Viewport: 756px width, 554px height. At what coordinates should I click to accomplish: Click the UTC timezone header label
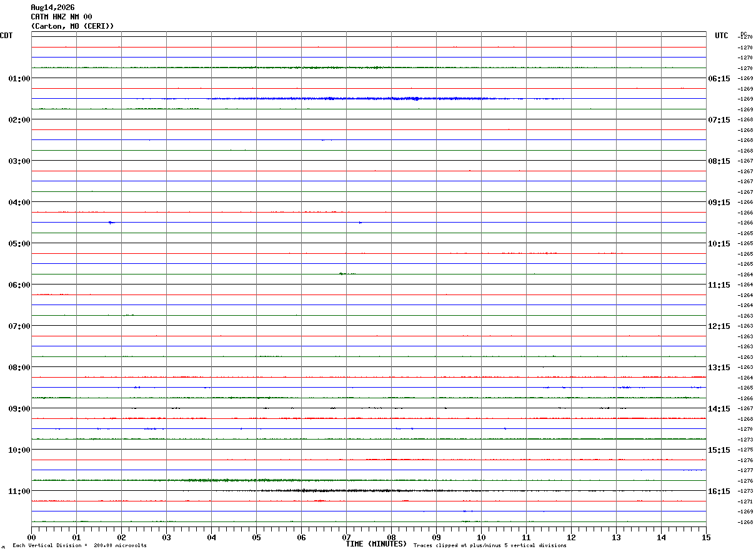(x=722, y=36)
